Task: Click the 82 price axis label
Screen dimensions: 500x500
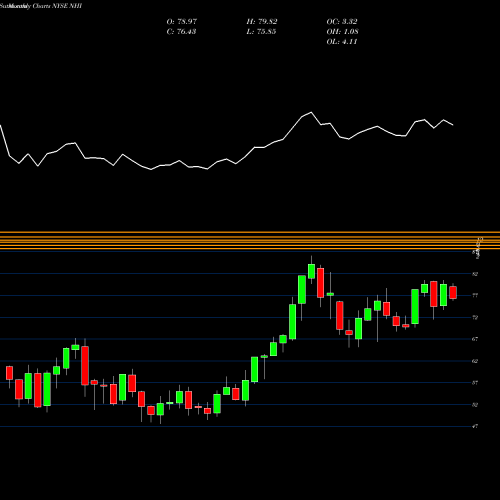Action: pyautogui.click(x=475, y=274)
